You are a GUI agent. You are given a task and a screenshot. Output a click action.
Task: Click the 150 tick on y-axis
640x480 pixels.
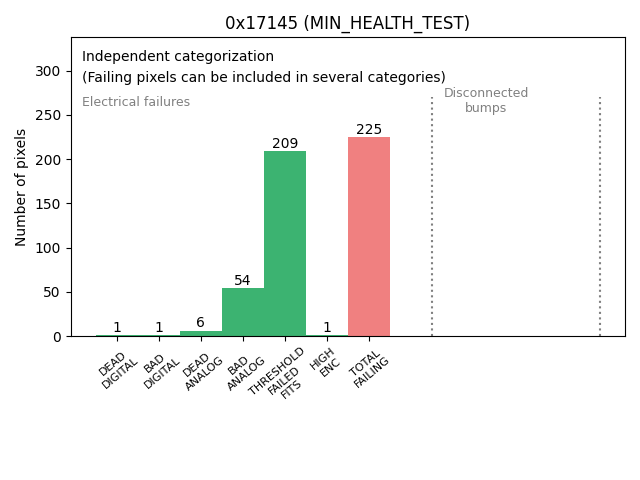click(47, 204)
